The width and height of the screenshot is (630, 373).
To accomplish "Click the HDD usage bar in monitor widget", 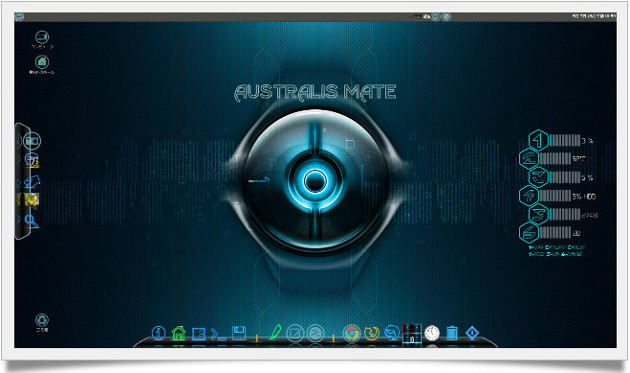I will pyautogui.click(x=556, y=196).
